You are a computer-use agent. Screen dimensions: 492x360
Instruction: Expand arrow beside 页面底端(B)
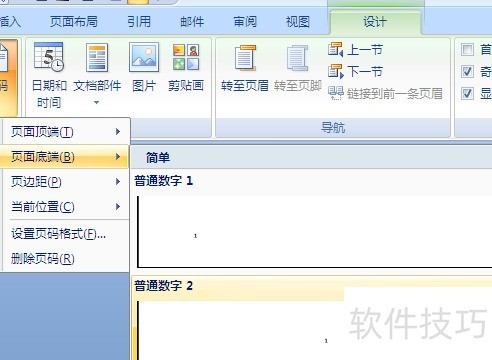tap(118, 156)
